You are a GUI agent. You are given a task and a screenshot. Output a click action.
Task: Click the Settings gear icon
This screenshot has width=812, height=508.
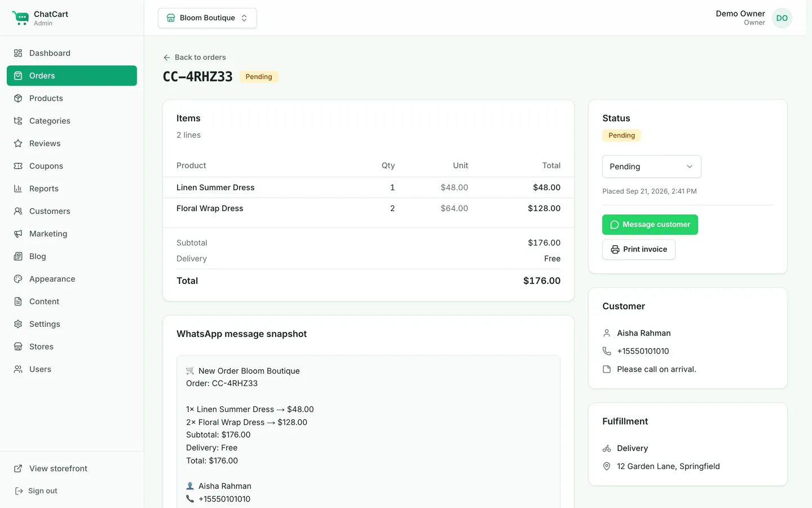(x=18, y=324)
